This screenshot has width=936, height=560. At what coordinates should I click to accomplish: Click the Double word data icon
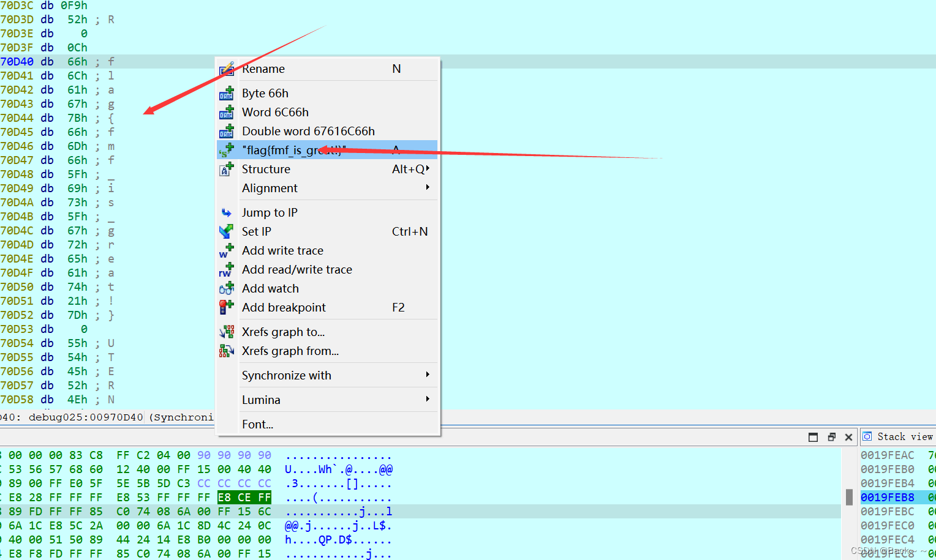point(227,131)
